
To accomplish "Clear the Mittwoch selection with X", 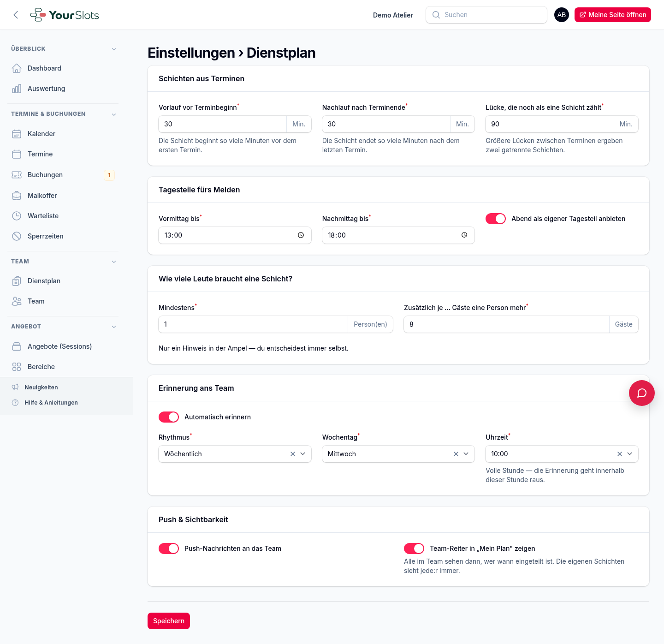I will (x=456, y=454).
